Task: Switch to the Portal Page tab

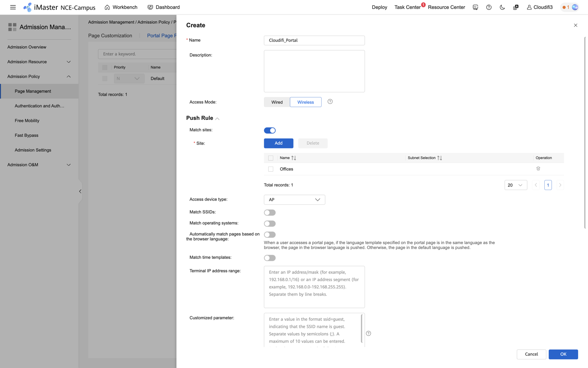Action: (x=162, y=36)
